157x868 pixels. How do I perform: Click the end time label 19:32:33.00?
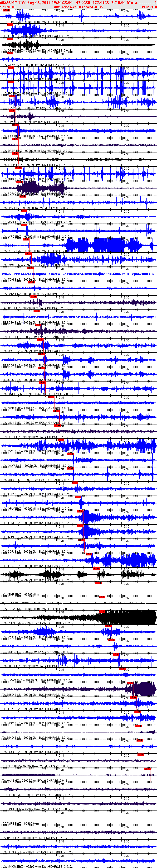149,7
